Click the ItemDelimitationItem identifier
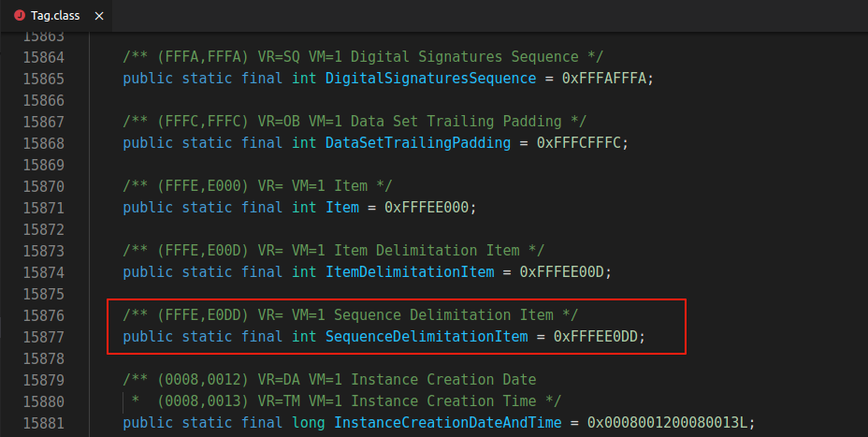 tap(410, 272)
